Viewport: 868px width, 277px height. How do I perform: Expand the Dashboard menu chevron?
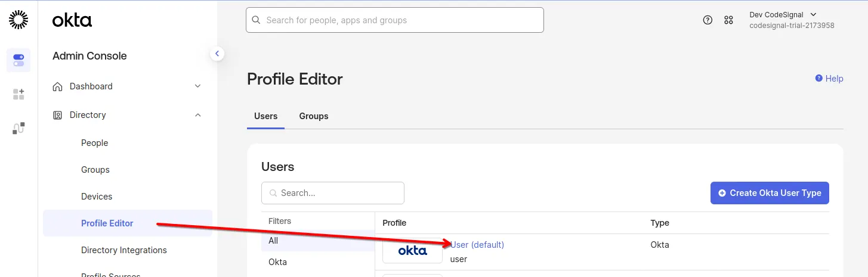point(198,86)
